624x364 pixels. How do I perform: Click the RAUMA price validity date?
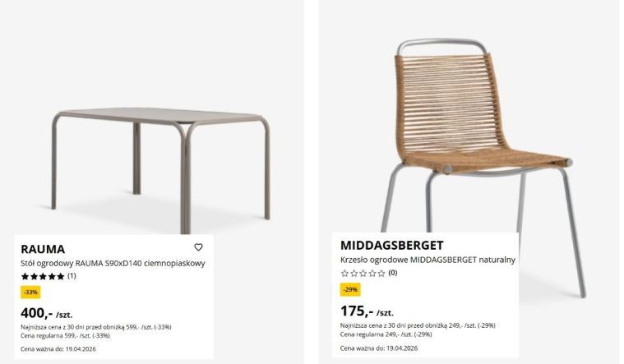pyautogui.click(x=58, y=350)
